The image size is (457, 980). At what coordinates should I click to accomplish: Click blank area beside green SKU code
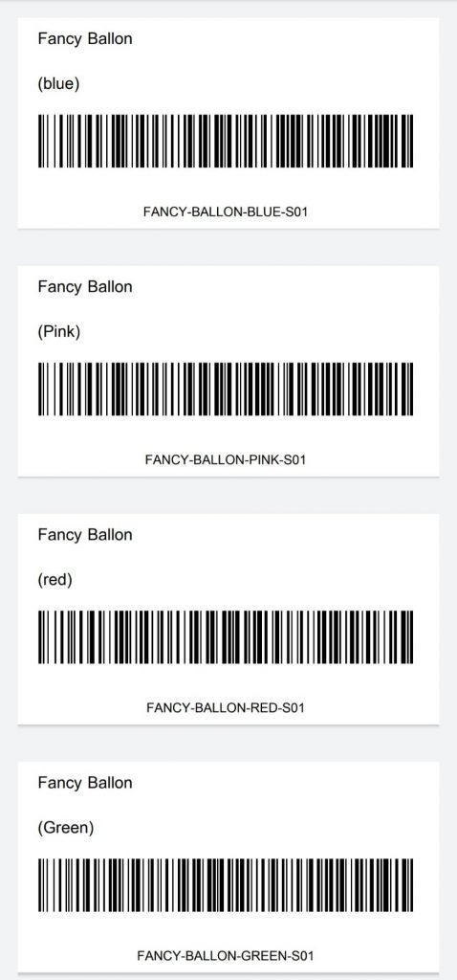[381, 956]
